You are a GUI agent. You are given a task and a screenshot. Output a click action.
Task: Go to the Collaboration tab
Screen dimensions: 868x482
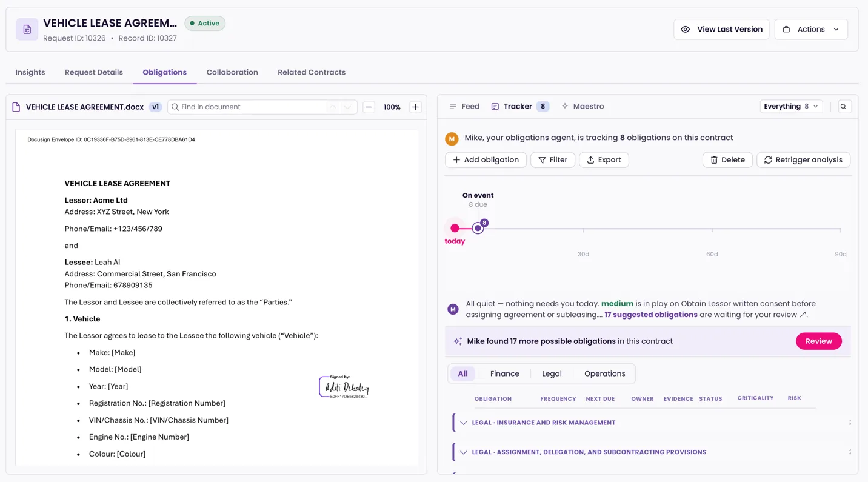tap(232, 72)
